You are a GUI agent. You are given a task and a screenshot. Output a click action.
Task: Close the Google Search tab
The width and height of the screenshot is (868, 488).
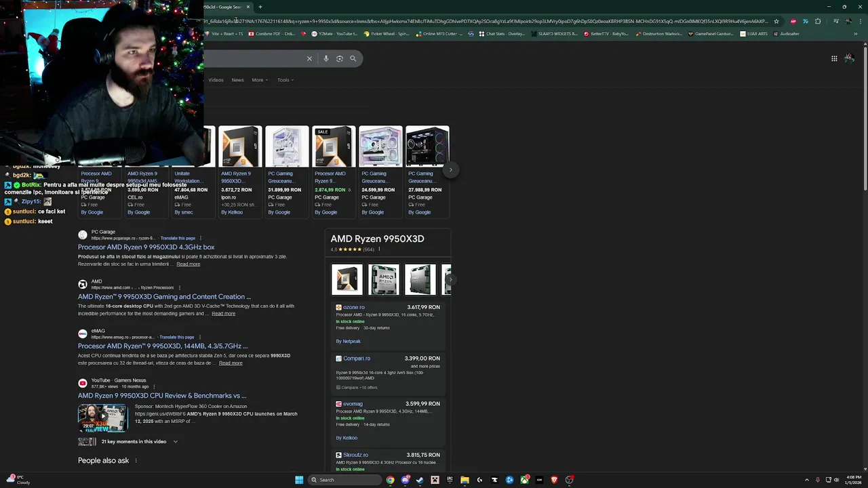point(248,7)
